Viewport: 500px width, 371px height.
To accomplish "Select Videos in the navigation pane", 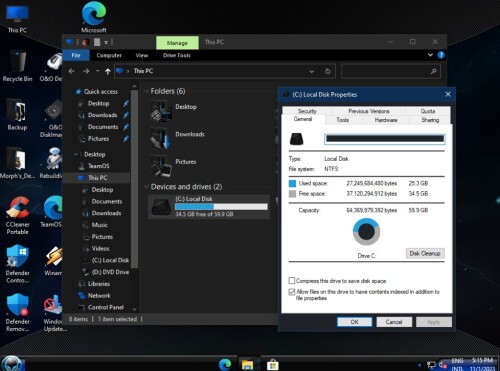I will click(x=100, y=249).
